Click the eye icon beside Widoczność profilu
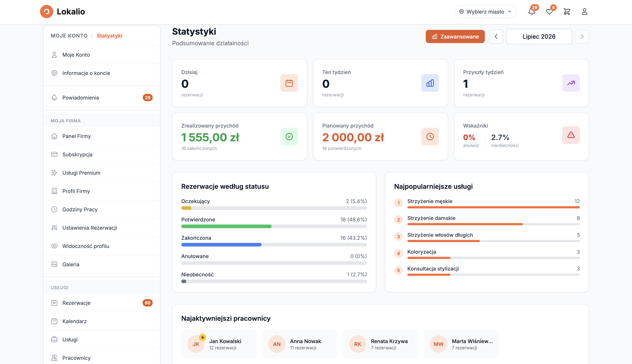632x364 pixels. (54, 246)
